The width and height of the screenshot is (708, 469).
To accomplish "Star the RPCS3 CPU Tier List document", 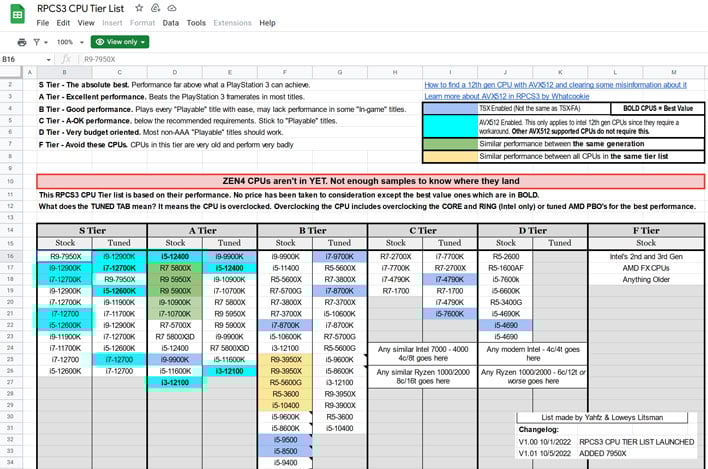I will coord(139,8).
